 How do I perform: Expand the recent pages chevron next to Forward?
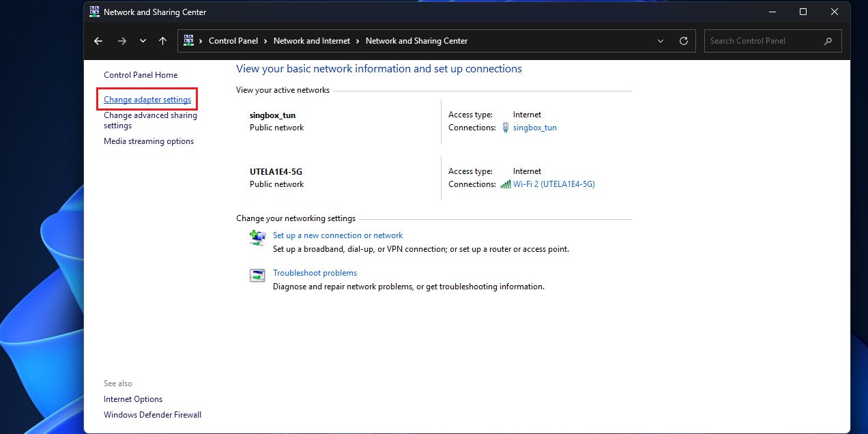[x=143, y=41]
